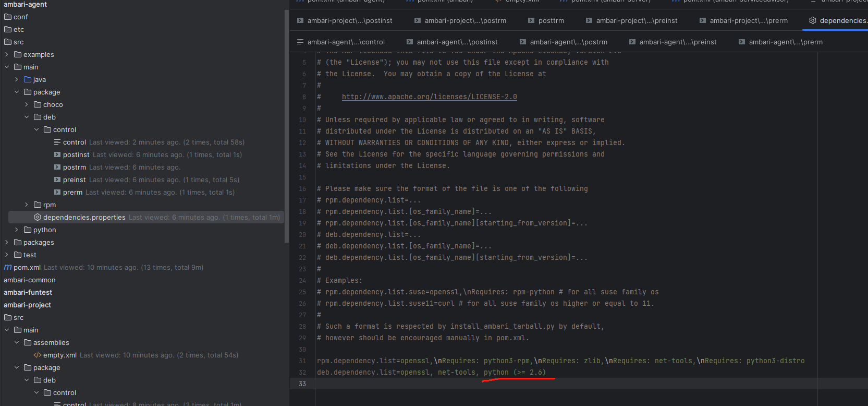
Task: Click the preinst file icon in the tree
Action: [57, 180]
